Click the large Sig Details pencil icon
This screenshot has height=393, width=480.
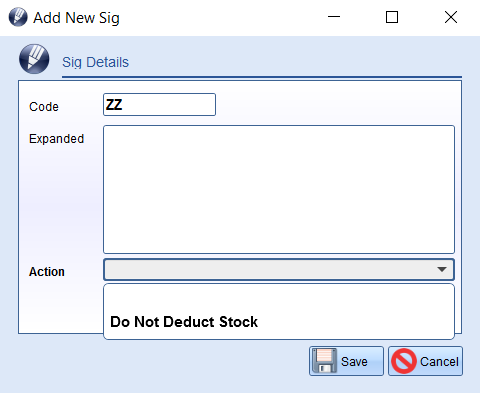(x=34, y=59)
